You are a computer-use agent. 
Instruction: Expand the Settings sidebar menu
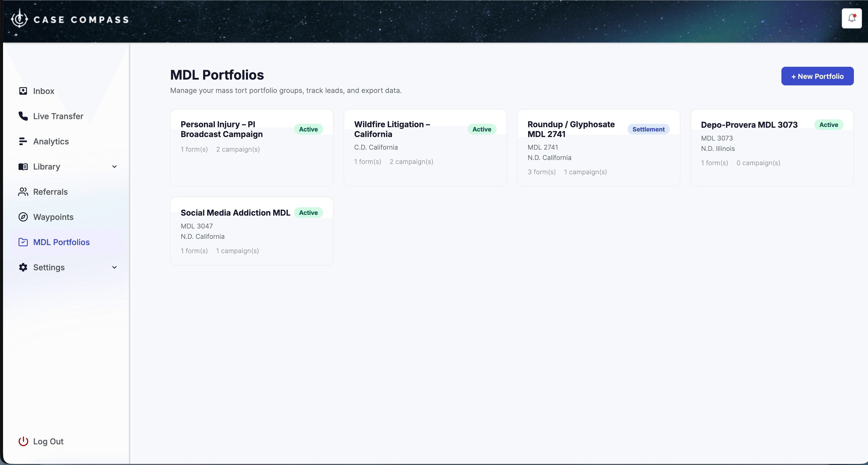coord(115,267)
